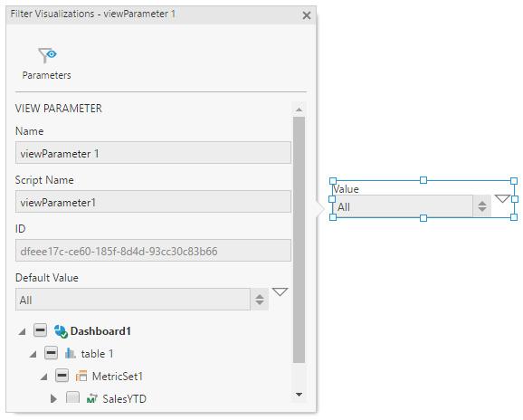Toggle the Dashboard1 checkbox
Viewport: 523px width, 420px height.
pyautogui.click(x=40, y=330)
